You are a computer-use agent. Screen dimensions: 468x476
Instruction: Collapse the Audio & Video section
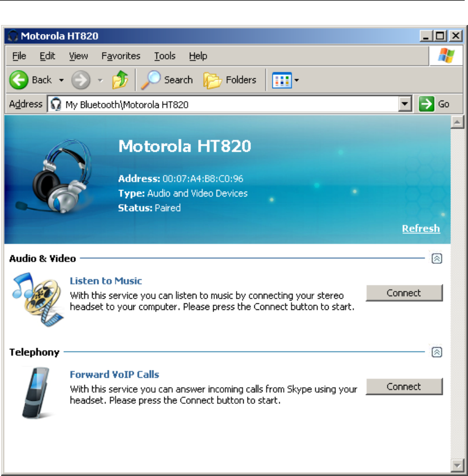pyautogui.click(x=437, y=259)
